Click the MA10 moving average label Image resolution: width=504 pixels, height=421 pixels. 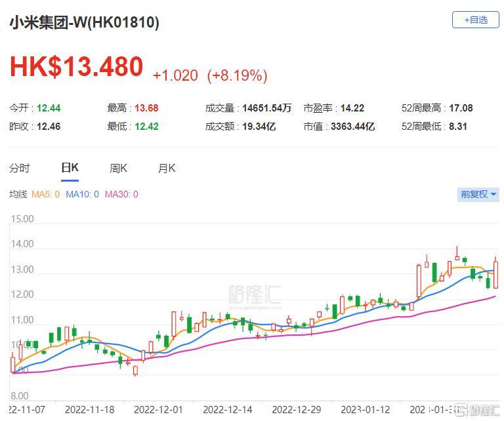point(82,194)
